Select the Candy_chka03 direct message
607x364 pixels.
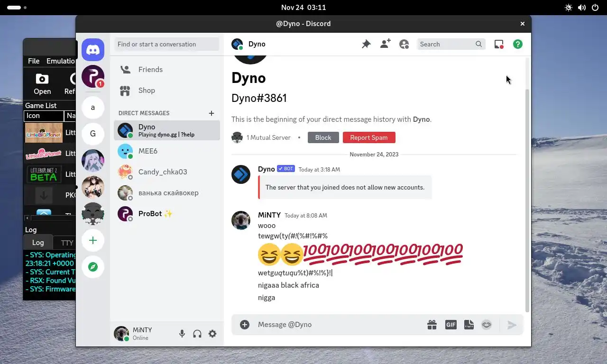click(167, 172)
